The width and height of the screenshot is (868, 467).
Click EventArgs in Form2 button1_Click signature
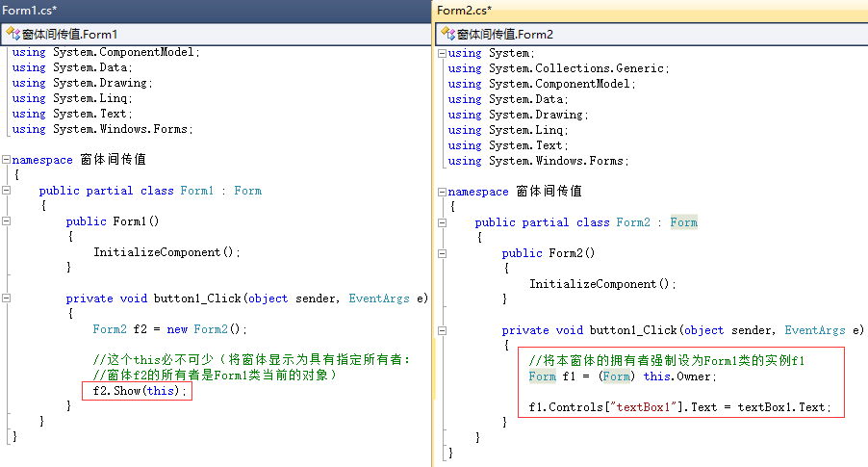click(x=815, y=330)
